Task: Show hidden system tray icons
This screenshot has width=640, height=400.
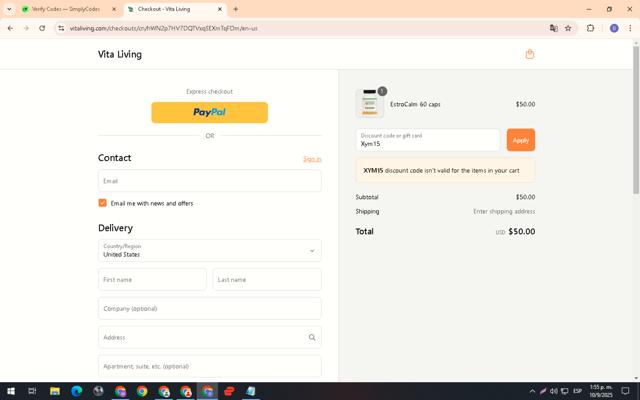Action: [x=532, y=391]
